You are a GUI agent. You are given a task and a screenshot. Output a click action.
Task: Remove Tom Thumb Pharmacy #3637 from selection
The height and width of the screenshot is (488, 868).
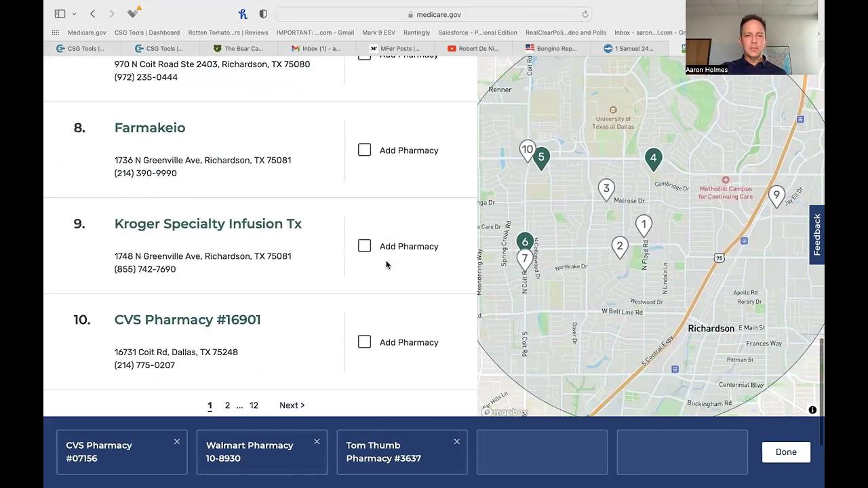point(456,442)
